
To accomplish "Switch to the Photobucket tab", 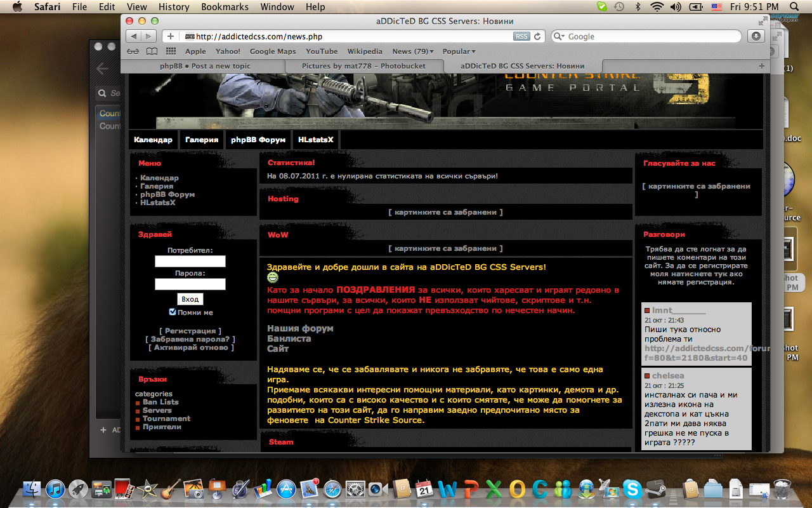I will coord(363,65).
